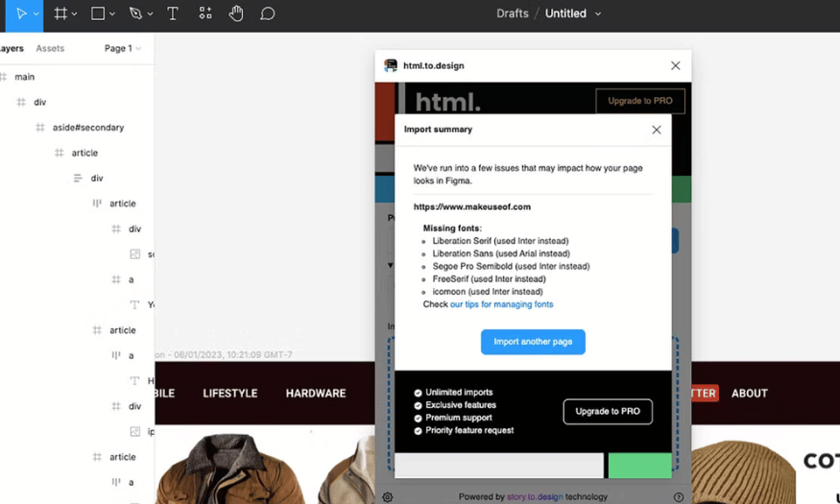
Task: Open the Resources tool
Action: [x=205, y=13]
